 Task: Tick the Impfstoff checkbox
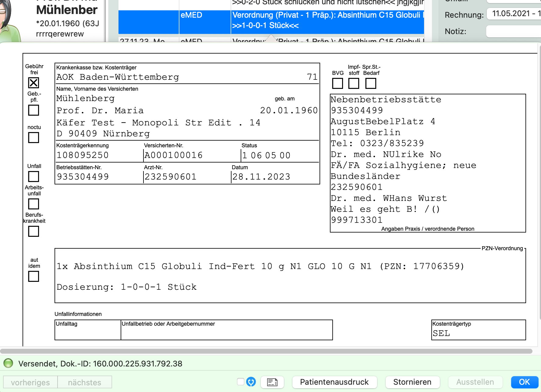[x=354, y=83]
